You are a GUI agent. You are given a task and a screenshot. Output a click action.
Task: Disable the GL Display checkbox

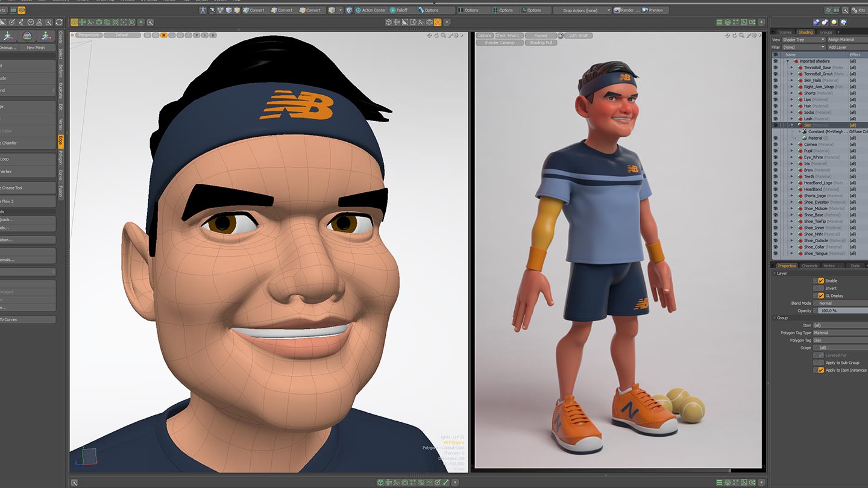(x=820, y=296)
